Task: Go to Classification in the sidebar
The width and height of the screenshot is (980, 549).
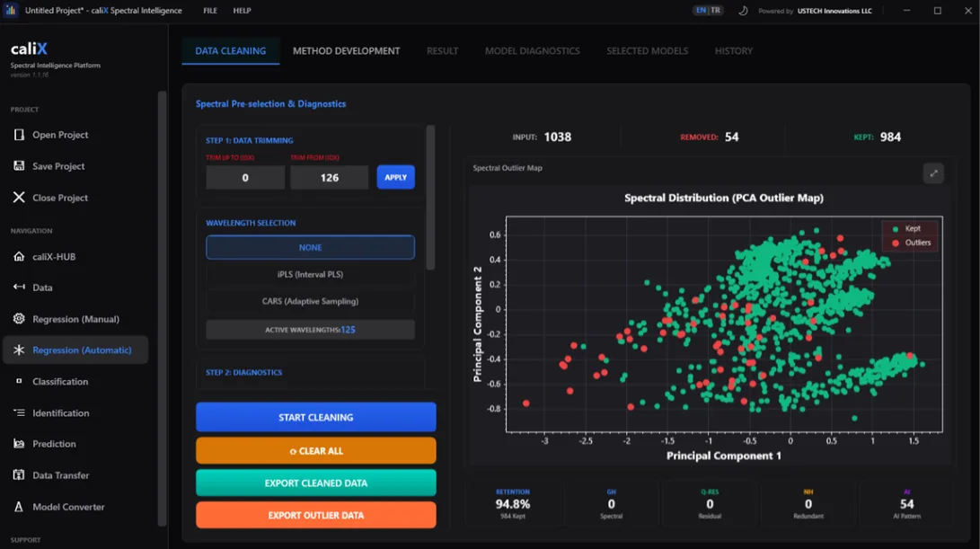Action: 75,381
